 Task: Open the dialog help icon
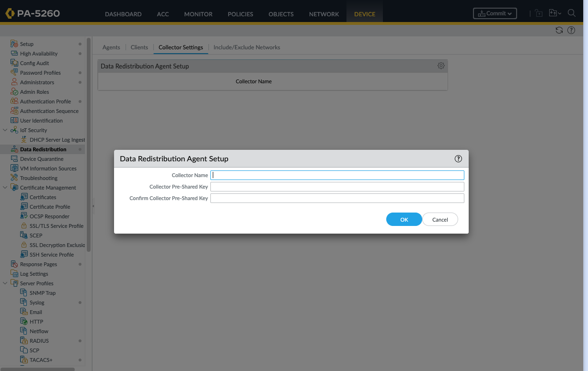[458, 158]
